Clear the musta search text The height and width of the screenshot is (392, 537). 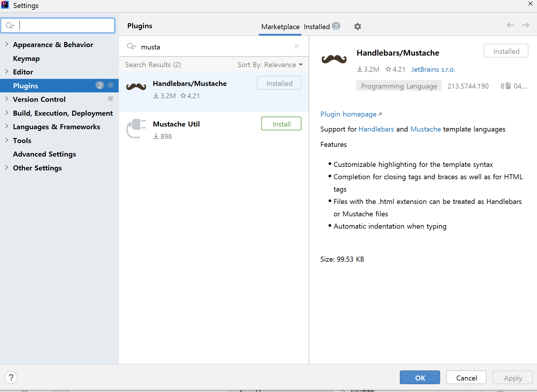(x=296, y=46)
